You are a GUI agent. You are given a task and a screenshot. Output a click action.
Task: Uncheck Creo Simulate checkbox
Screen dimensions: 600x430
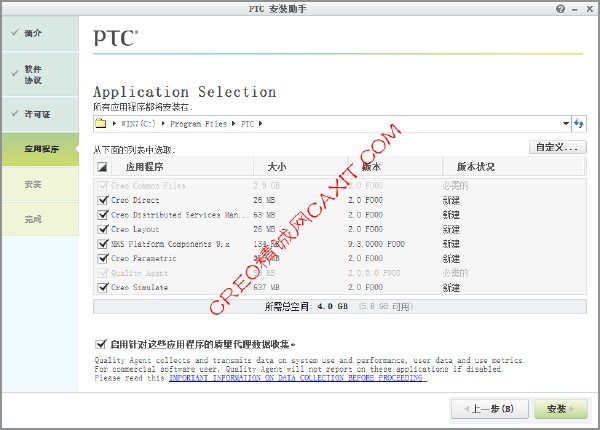point(103,287)
